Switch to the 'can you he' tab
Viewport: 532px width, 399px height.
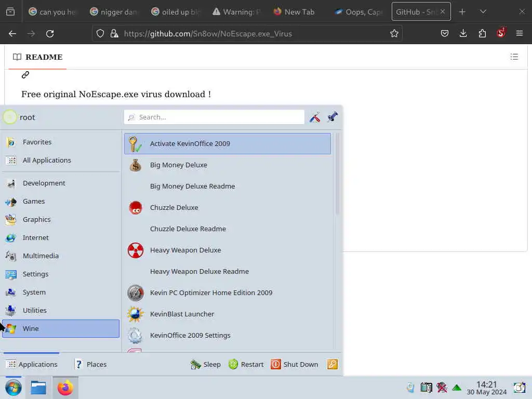click(52, 12)
